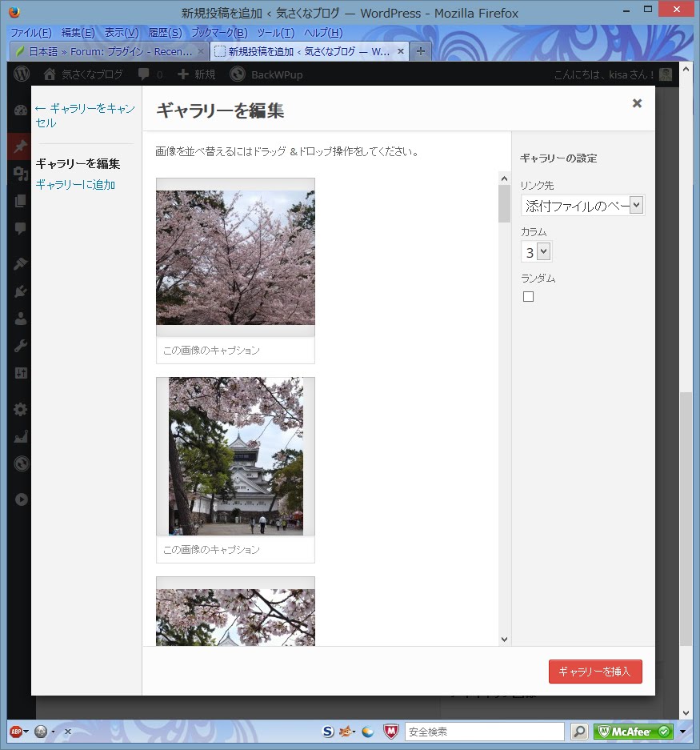700x750 pixels.
Task: Select the third partially visible blossom thumbnail
Action: [235, 612]
